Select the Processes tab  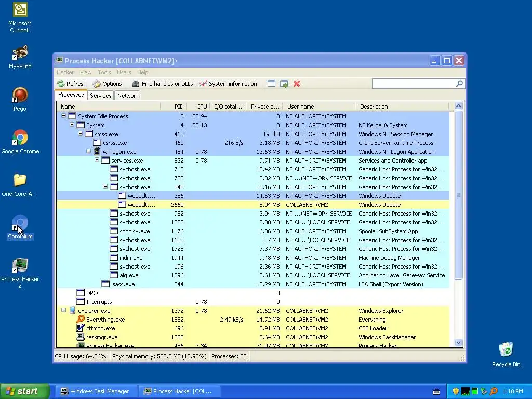pos(71,95)
